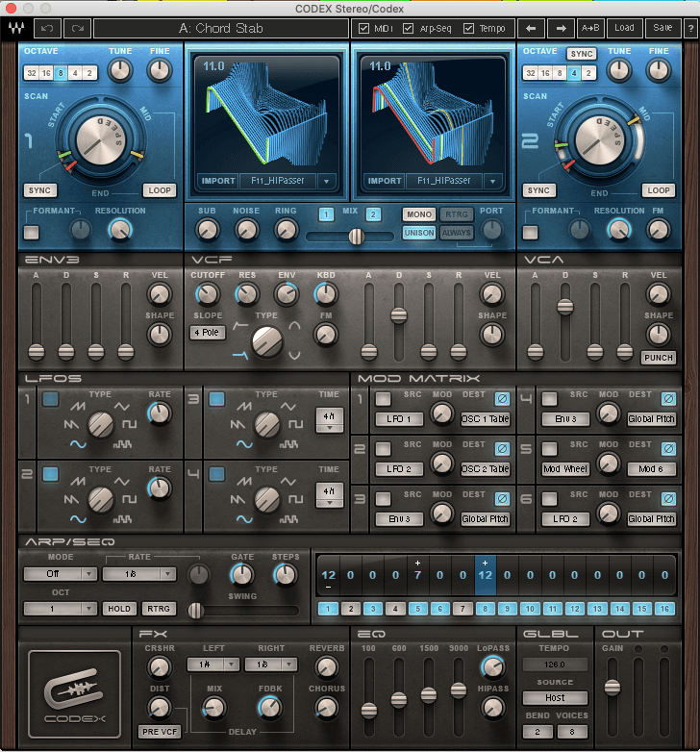
Task: Invert mod matrix slot 3 polarity icon
Action: [x=502, y=499]
